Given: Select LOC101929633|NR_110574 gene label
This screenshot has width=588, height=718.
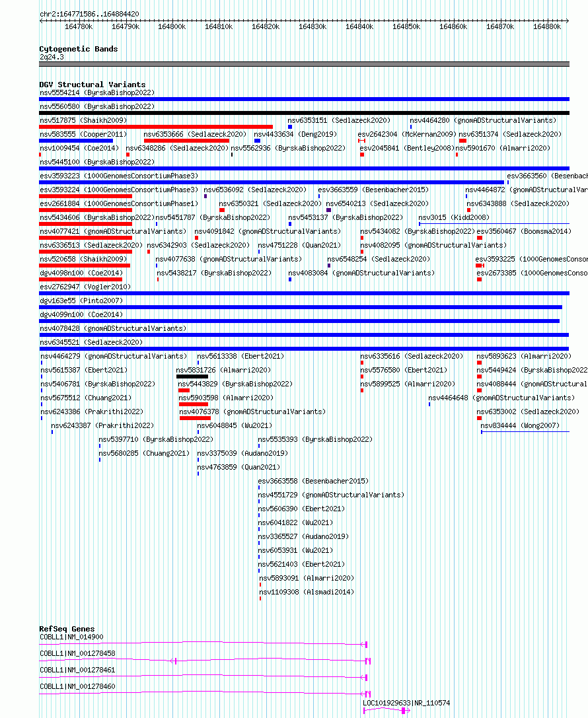Looking at the screenshot, I should 407,703.
